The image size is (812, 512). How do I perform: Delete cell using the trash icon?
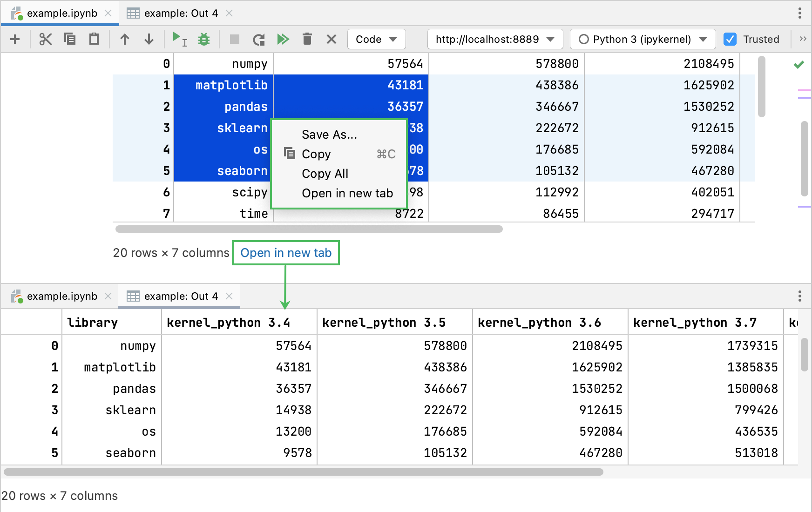307,39
